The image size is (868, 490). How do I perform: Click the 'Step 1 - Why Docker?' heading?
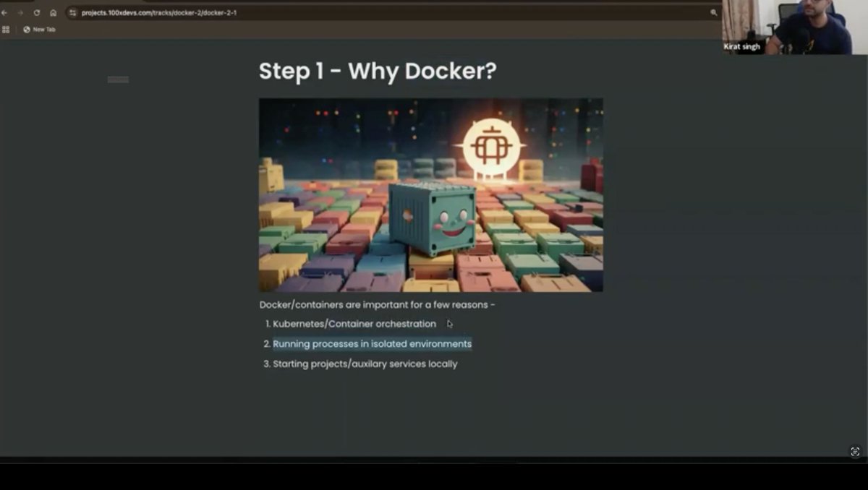(x=378, y=71)
